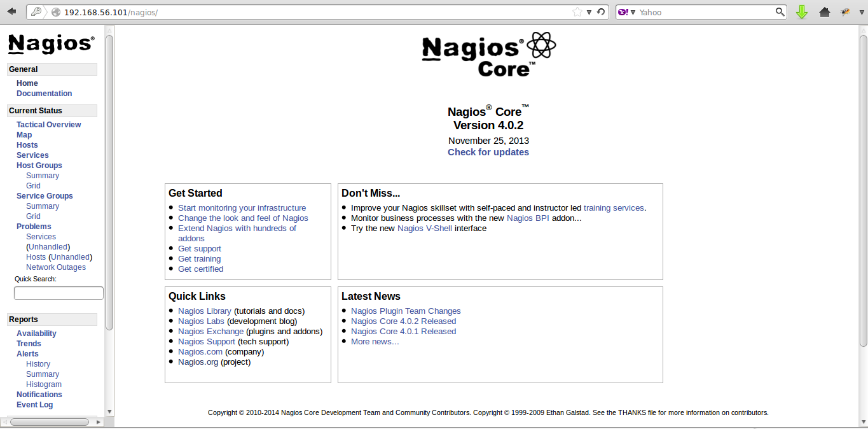Open the training services link
Image resolution: width=868 pixels, height=429 pixels.
[614, 208]
